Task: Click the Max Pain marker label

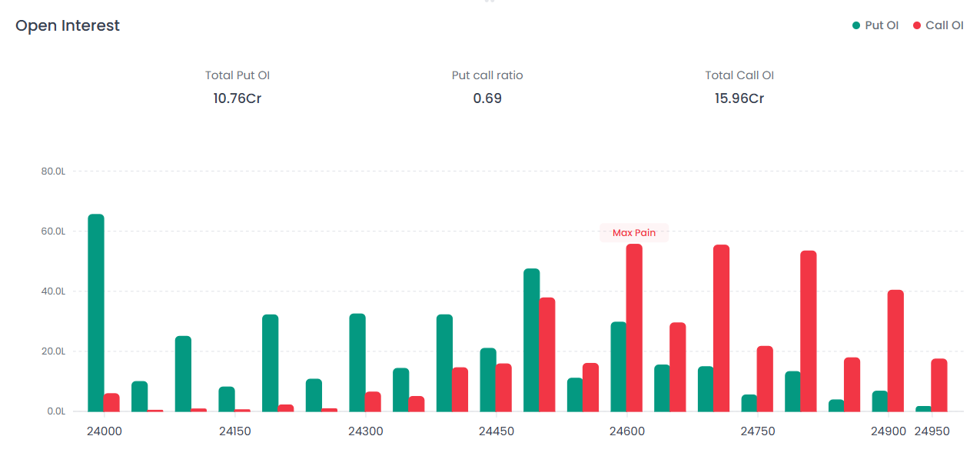Action: [634, 233]
